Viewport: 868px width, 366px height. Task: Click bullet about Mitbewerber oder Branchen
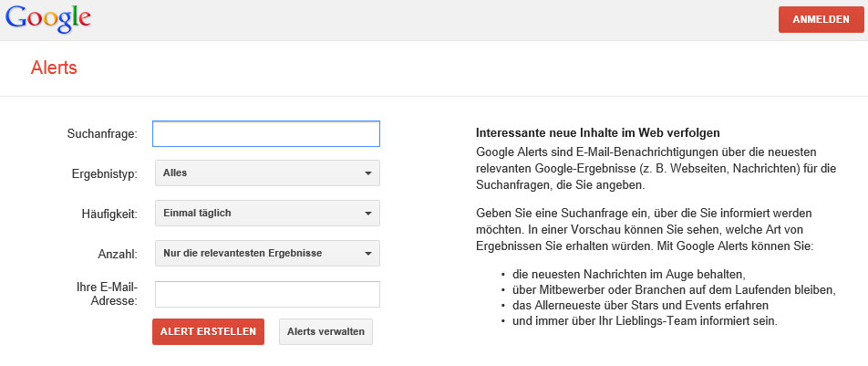[x=673, y=289]
